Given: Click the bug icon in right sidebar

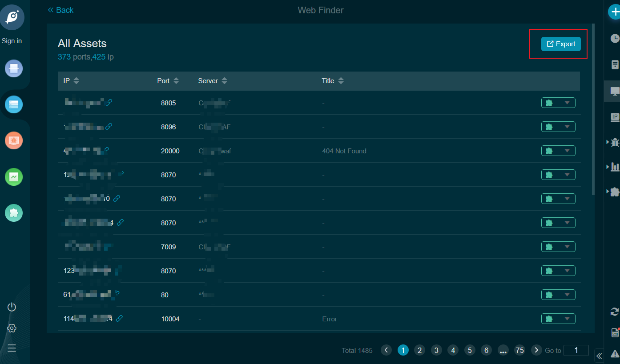Looking at the screenshot, I should pyautogui.click(x=615, y=142).
